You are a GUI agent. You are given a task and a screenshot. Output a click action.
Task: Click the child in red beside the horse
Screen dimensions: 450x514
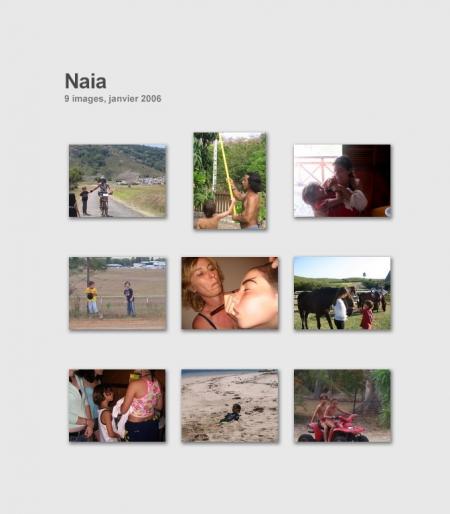367,315
